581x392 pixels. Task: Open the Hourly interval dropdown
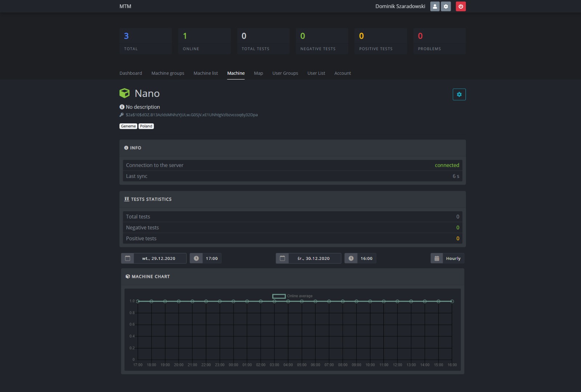[447, 258]
